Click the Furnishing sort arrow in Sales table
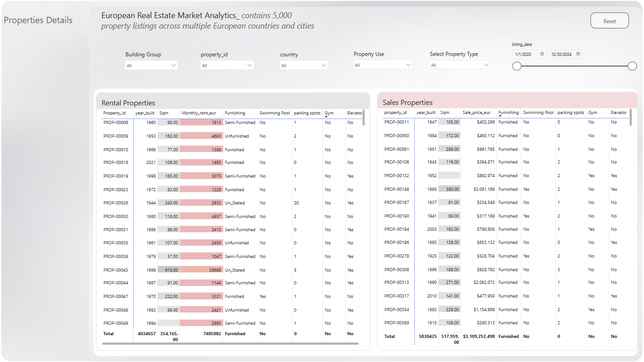 tap(500, 116)
